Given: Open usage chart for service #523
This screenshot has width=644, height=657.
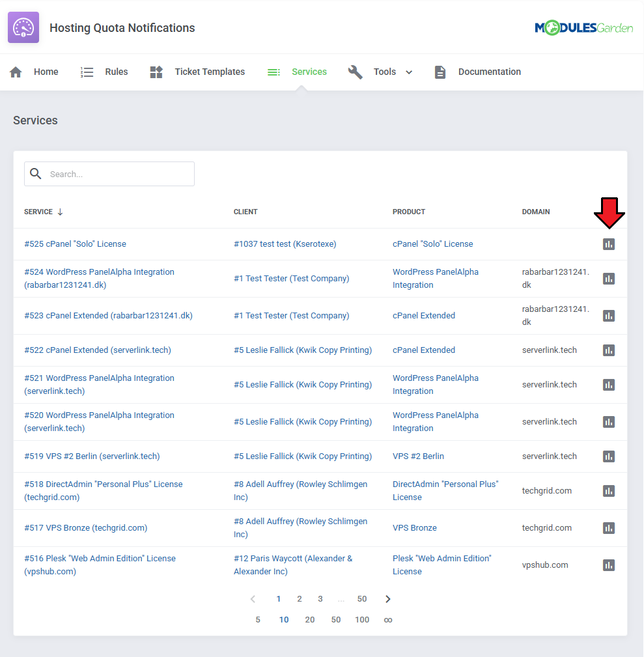Looking at the screenshot, I should (x=609, y=316).
